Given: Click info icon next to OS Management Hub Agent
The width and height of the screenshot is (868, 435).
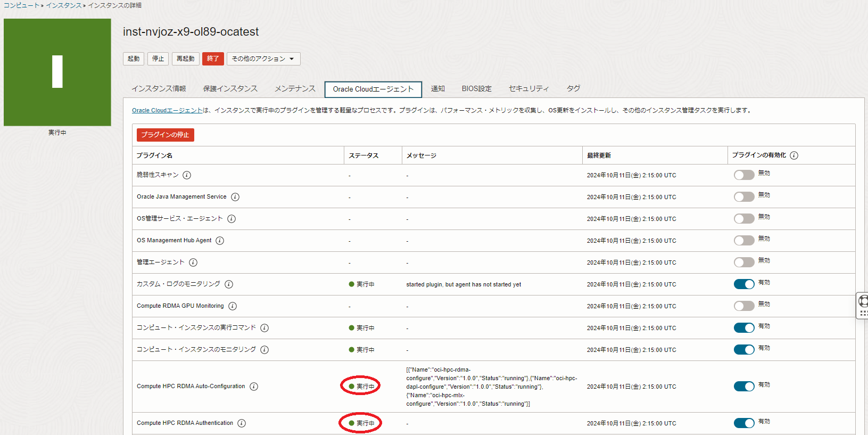Looking at the screenshot, I should (x=220, y=241).
